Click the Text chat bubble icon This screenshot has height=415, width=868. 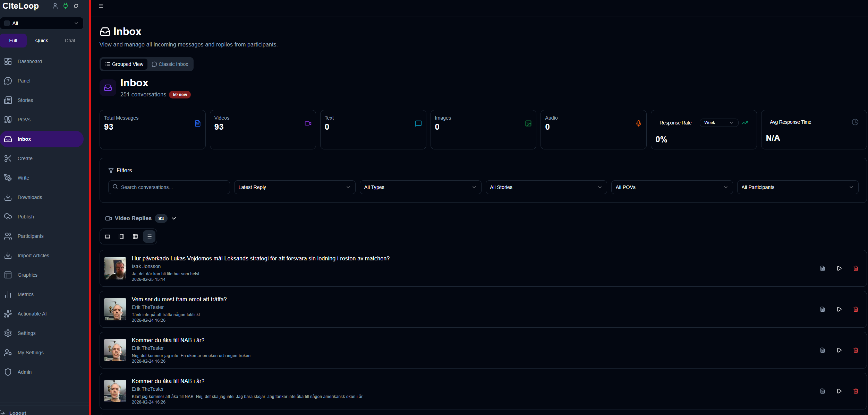(418, 123)
